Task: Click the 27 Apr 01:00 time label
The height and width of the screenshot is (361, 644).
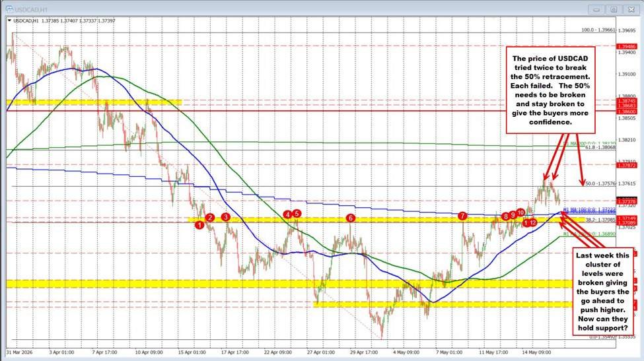Action: click(321, 352)
